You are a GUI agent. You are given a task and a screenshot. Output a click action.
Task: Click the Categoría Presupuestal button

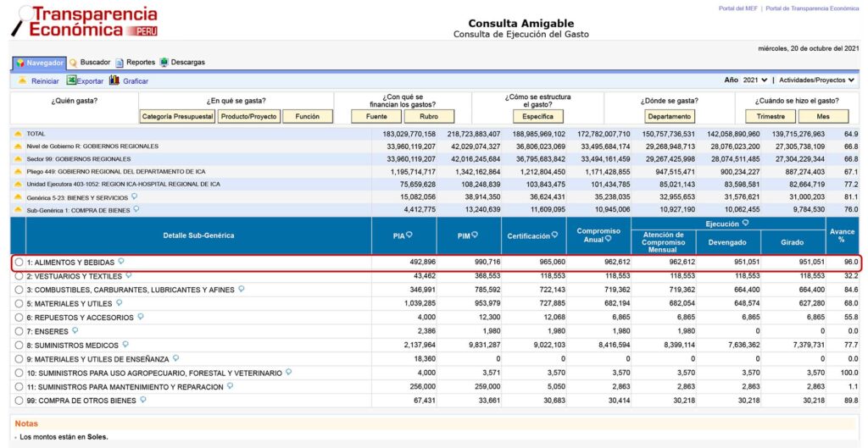[178, 117]
